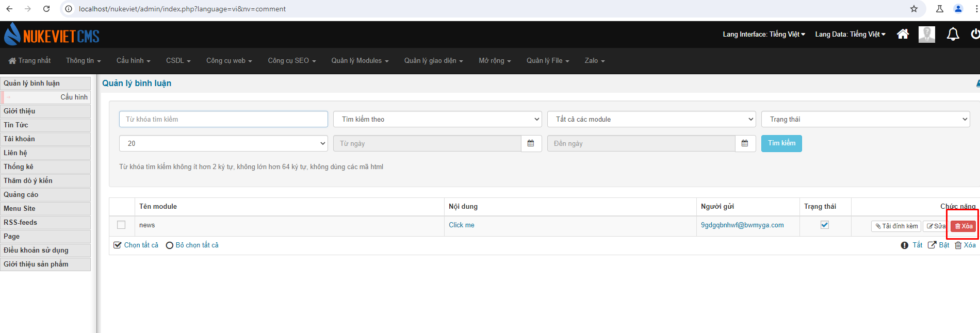Click the NukeViet CMS logo

tap(52, 35)
